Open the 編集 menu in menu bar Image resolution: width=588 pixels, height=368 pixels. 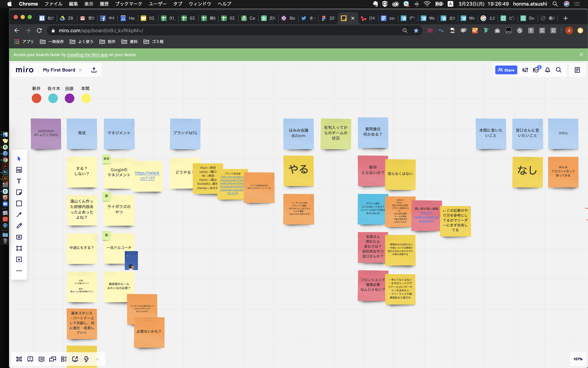point(73,4)
